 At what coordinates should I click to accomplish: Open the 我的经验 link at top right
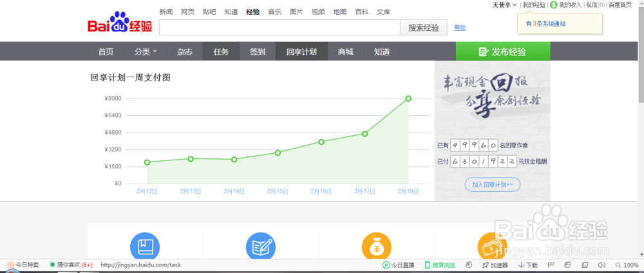tap(534, 5)
